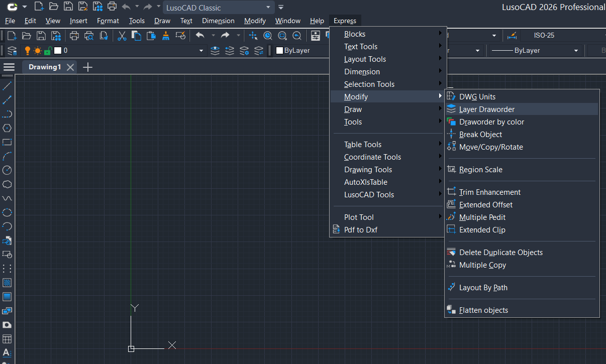Click the Print icon in standard toolbar
606x364 pixels.
click(x=74, y=36)
